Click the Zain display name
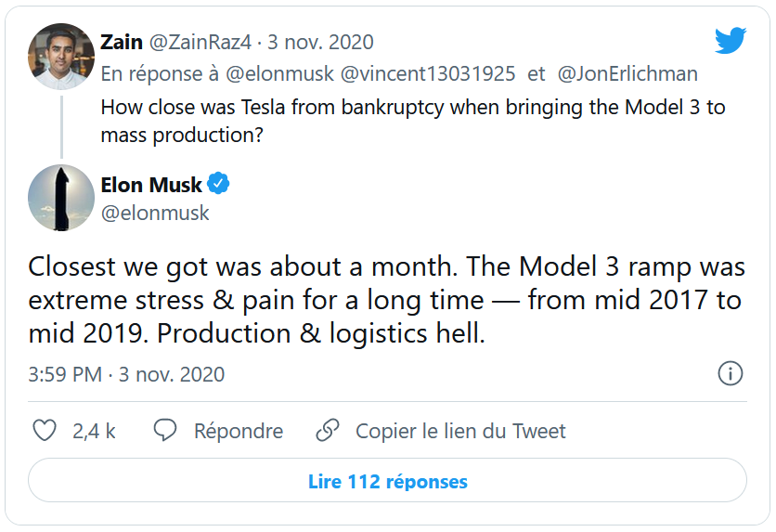Screen dimensions: 776x532 click(121, 42)
